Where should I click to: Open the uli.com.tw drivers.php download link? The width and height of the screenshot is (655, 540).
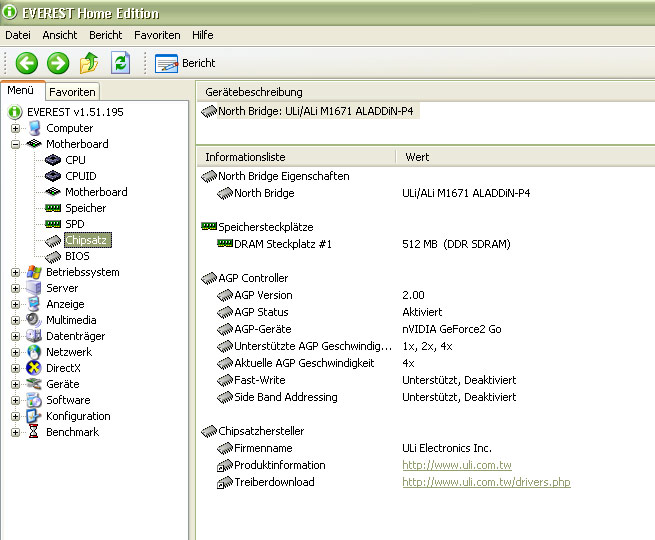tap(486, 482)
